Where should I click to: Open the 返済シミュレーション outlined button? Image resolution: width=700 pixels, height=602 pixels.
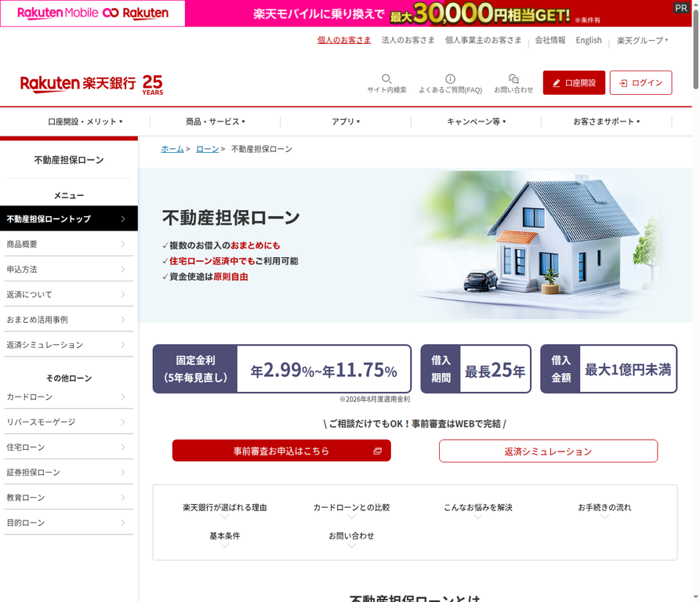[548, 451]
